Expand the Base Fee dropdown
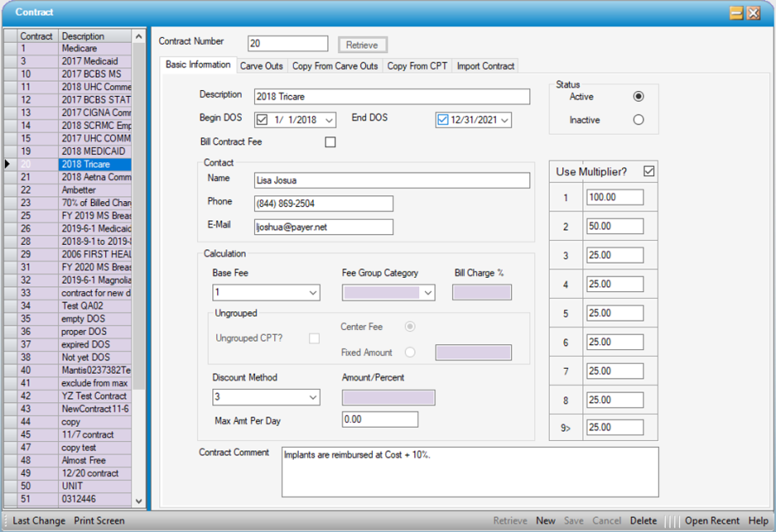Viewport: 776px width, 532px height. [x=313, y=293]
